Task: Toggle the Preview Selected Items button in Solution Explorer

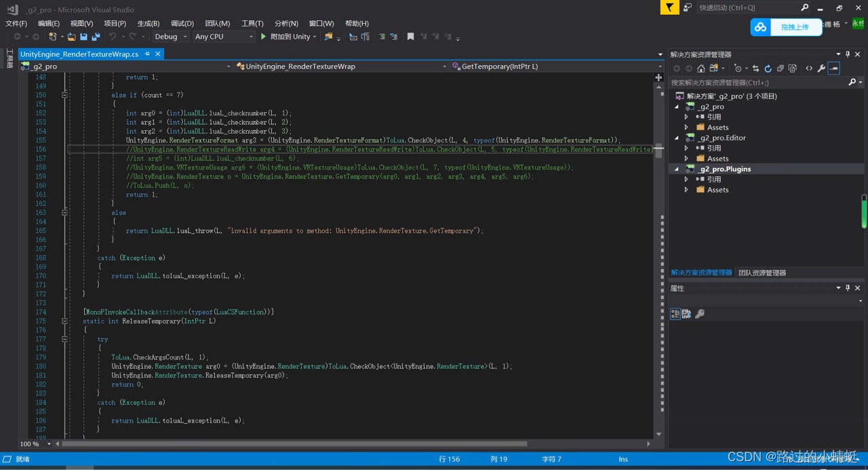Action: (833, 68)
